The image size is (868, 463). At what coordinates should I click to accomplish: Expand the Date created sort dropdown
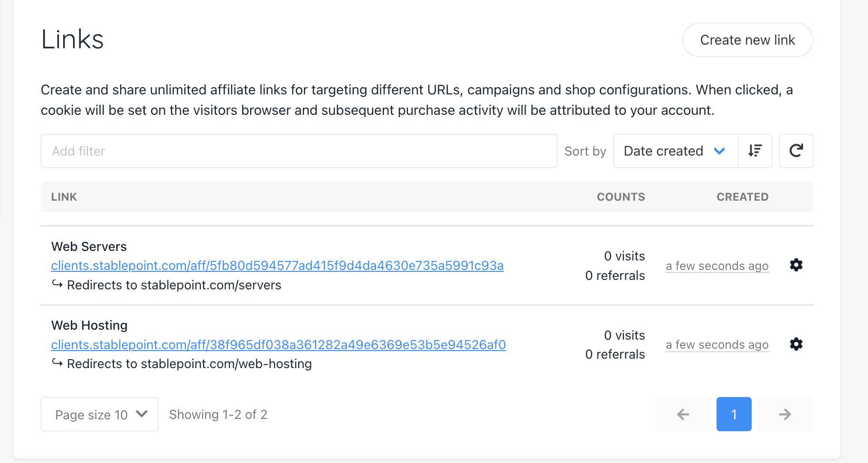coord(675,151)
